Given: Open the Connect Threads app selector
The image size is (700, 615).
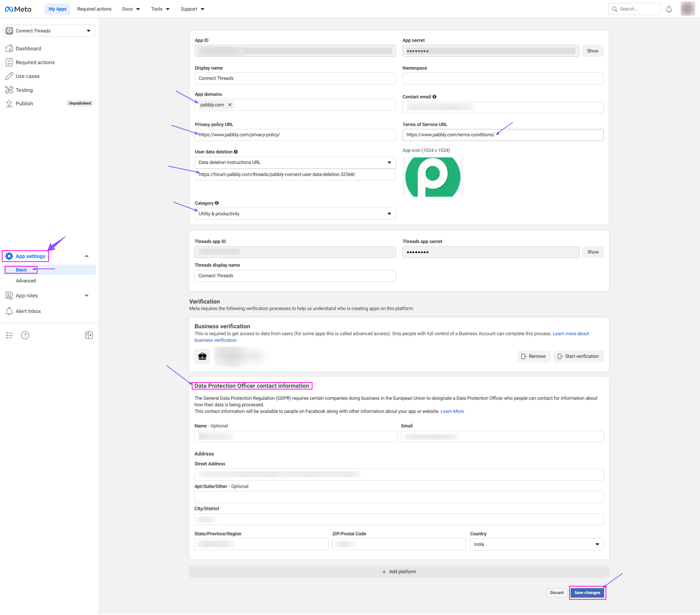Looking at the screenshot, I should point(49,31).
